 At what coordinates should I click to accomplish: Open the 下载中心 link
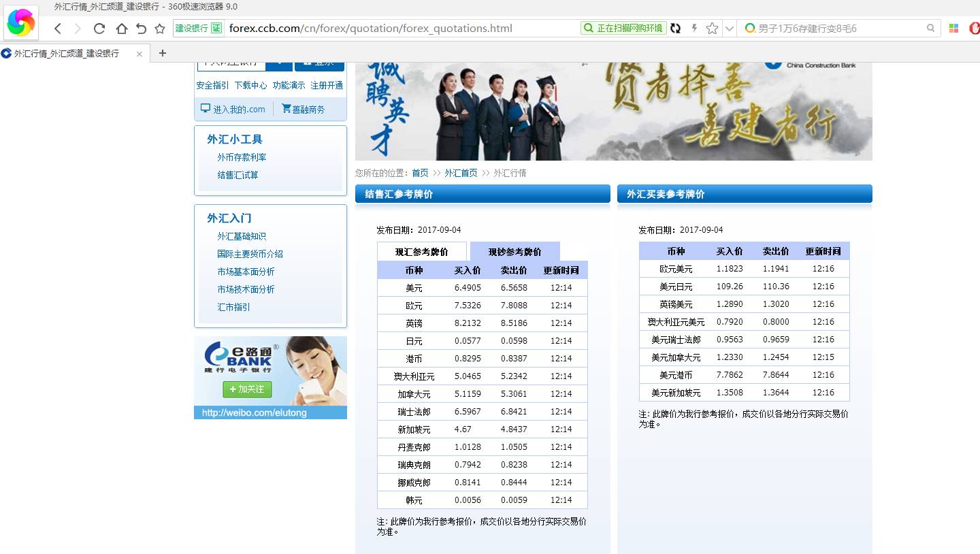tap(250, 85)
